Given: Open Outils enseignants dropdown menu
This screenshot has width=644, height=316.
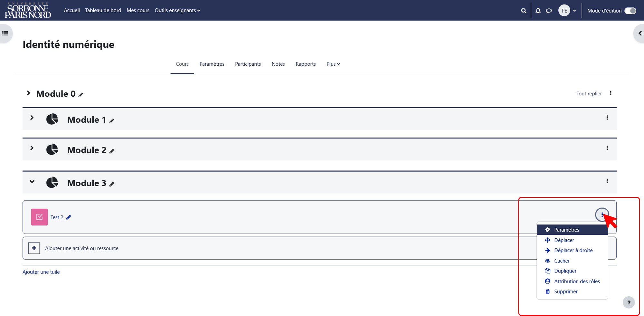Looking at the screenshot, I should 177,11.
